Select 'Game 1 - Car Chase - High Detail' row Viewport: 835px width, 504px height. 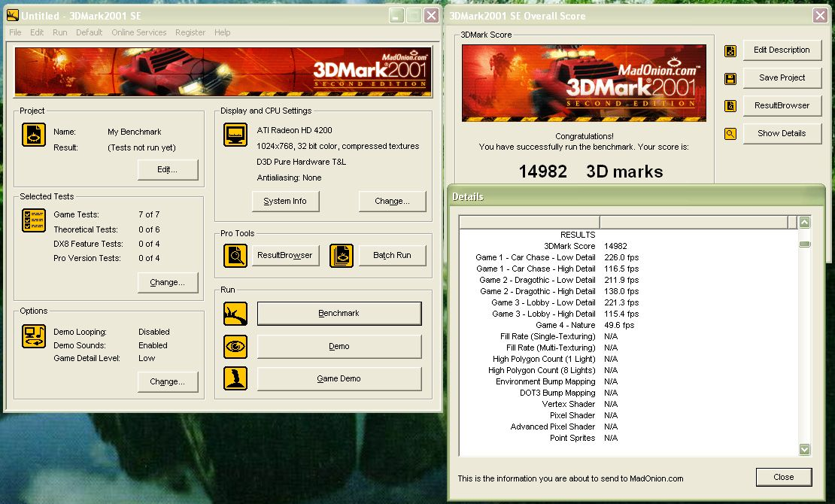(x=628, y=269)
